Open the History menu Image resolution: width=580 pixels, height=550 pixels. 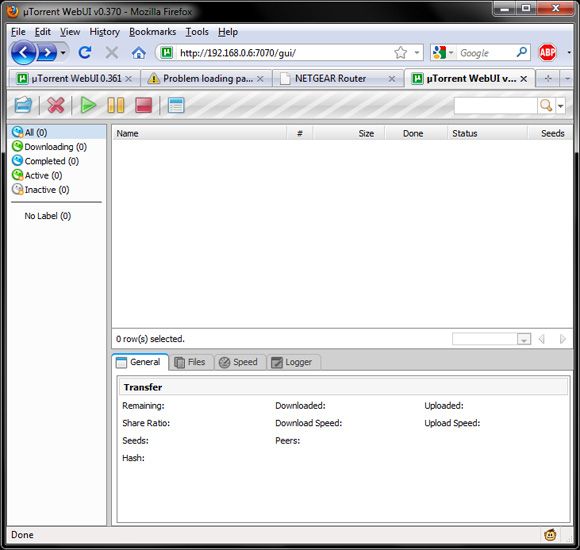click(105, 32)
